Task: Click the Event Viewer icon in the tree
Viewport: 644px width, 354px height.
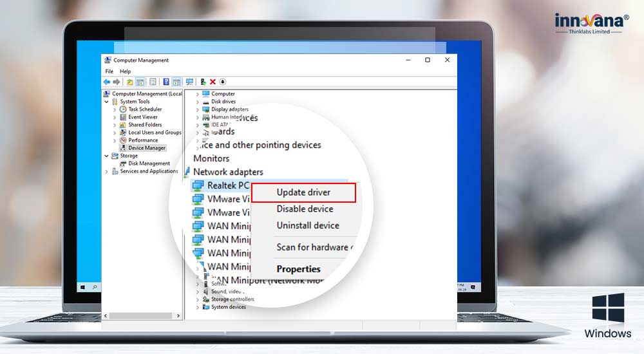Action: pos(123,117)
